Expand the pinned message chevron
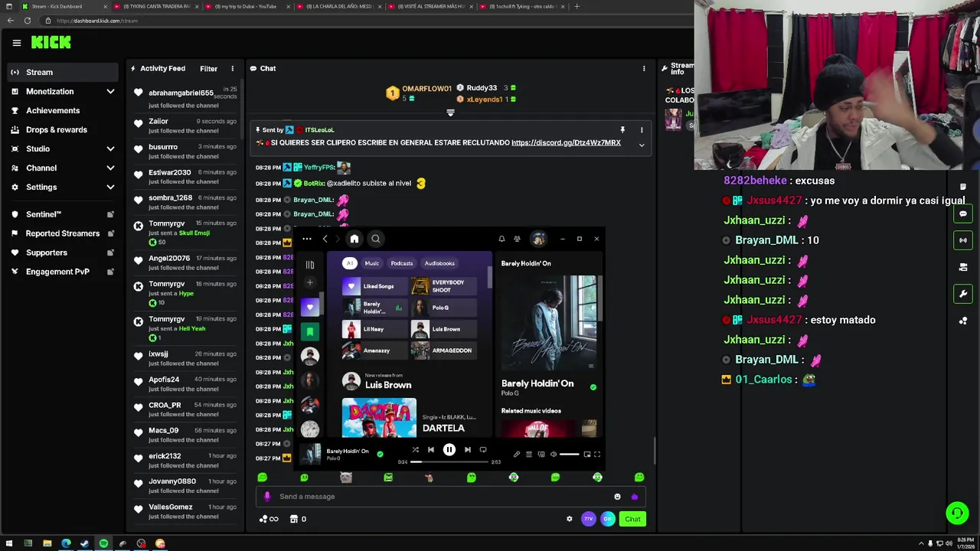This screenshot has height=551, width=980. coord(642,145)
